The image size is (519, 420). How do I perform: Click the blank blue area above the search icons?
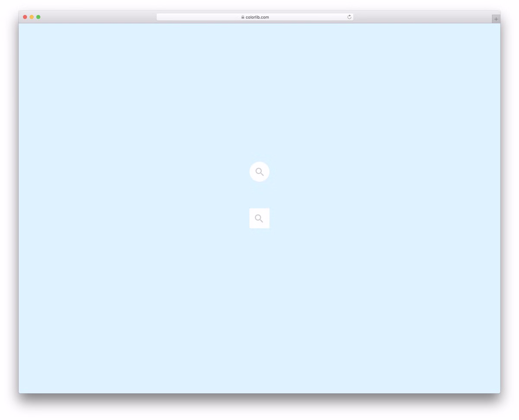259,95
